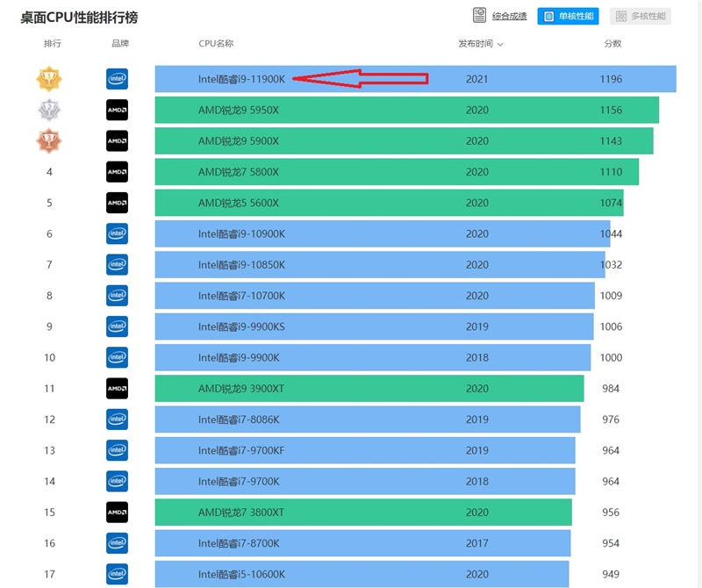Open the Intel酷睿i5-10600K entry
Screen dimensions: 702x588
241,574
